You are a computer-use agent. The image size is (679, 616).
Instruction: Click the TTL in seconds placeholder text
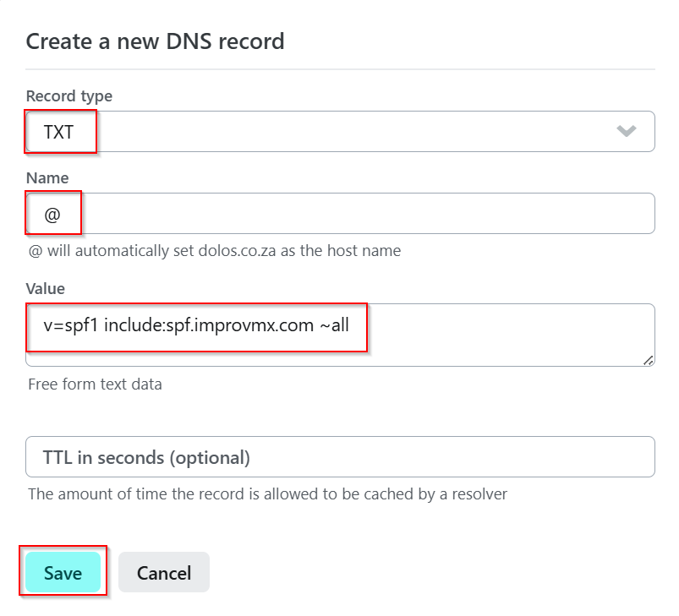[x=146, y=458]
